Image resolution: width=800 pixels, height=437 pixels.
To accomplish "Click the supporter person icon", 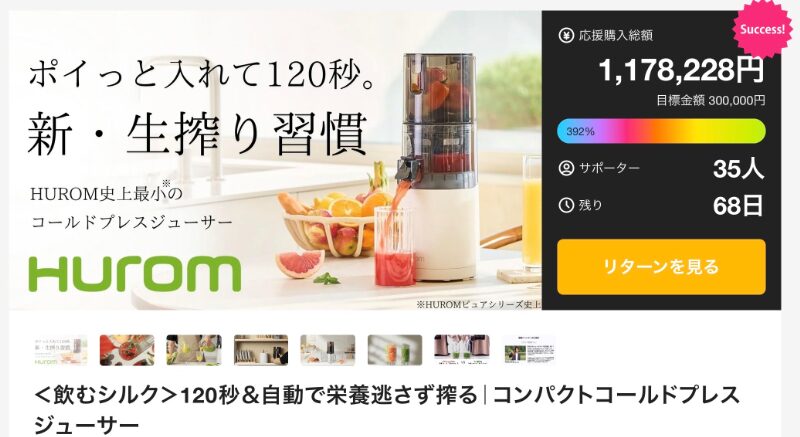I will 566,168.
